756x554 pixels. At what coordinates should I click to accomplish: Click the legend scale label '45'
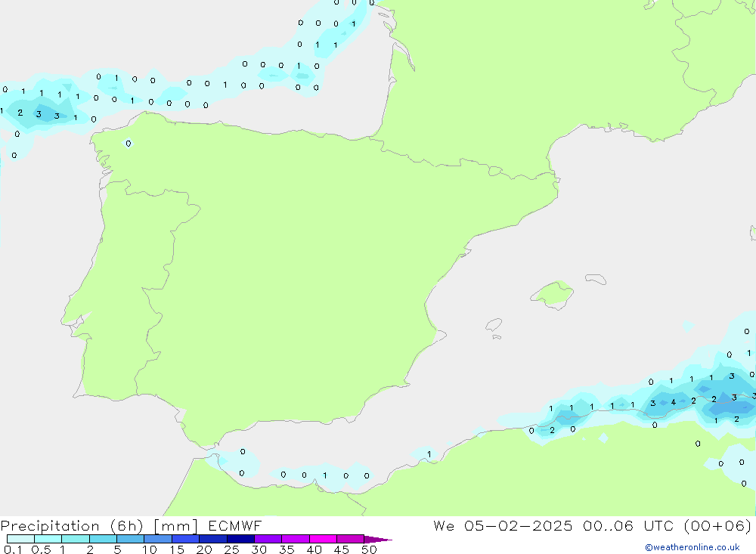tap(342, 549)
